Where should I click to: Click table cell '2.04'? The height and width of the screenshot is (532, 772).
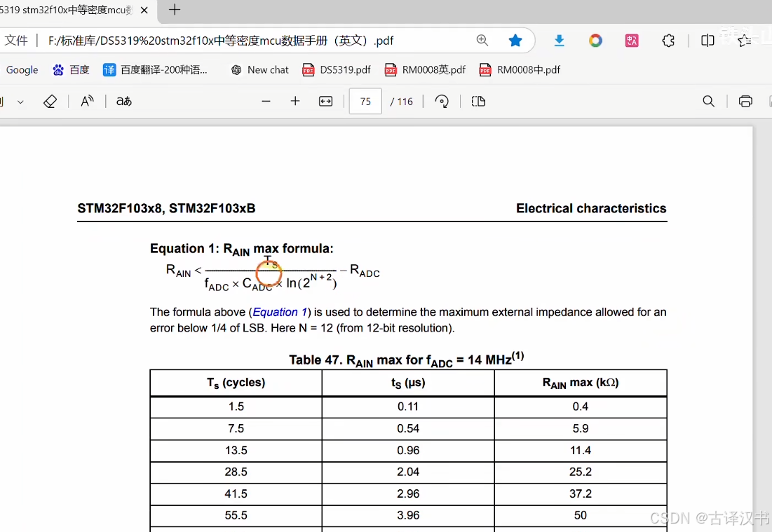(x=408, y=472)
